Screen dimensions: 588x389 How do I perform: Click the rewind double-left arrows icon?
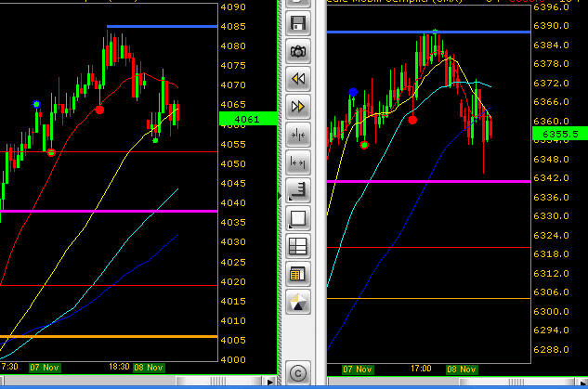point(298,79)
